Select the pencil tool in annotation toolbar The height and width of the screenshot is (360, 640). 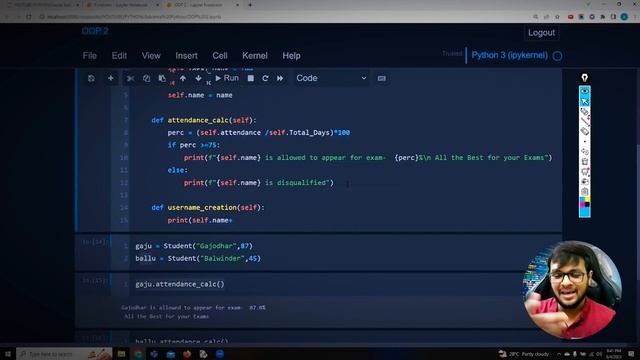click(584, 111)
